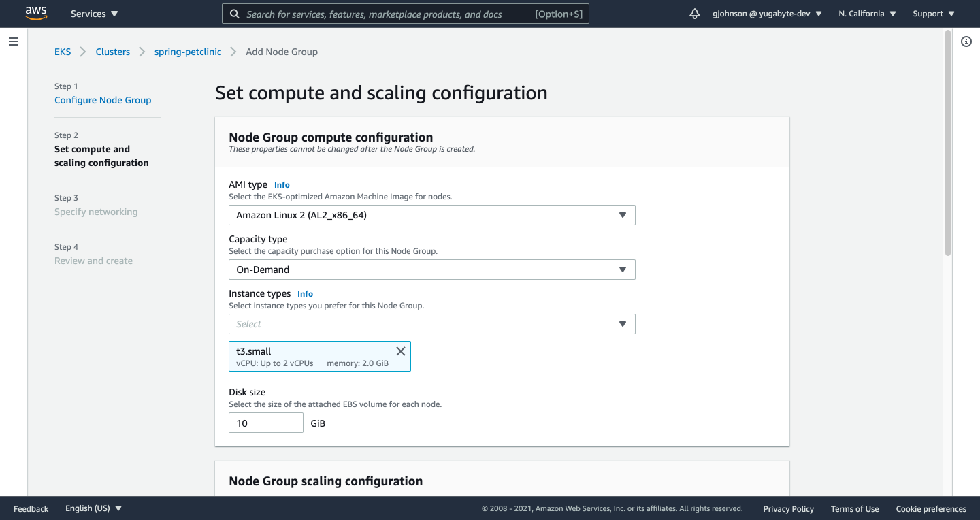The width and height of the screenshot is (980, 520).
Task: Expand the Capacity type dropdown
Action: (431, 270)
